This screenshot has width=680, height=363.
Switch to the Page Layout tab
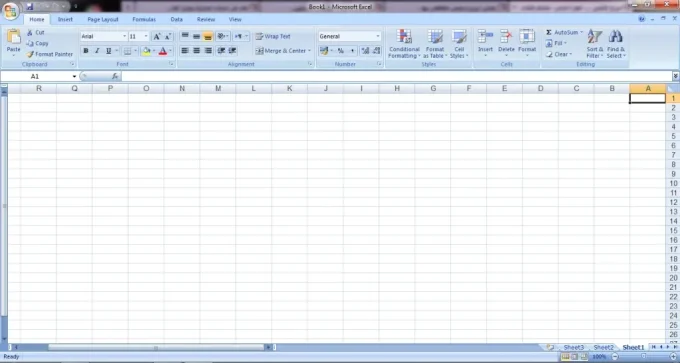pyautogui.click(x=103, y=20)
